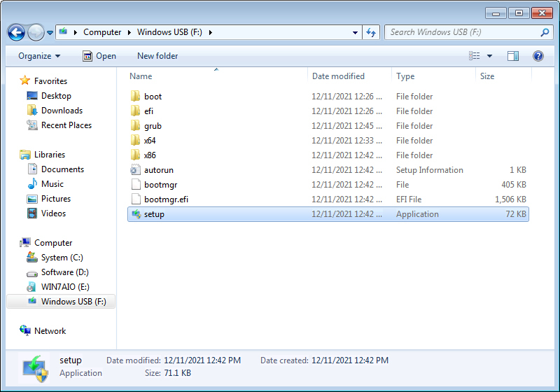Click the setup application icon in list
Viewport: 560px width, 392px height.
point(136,214)
